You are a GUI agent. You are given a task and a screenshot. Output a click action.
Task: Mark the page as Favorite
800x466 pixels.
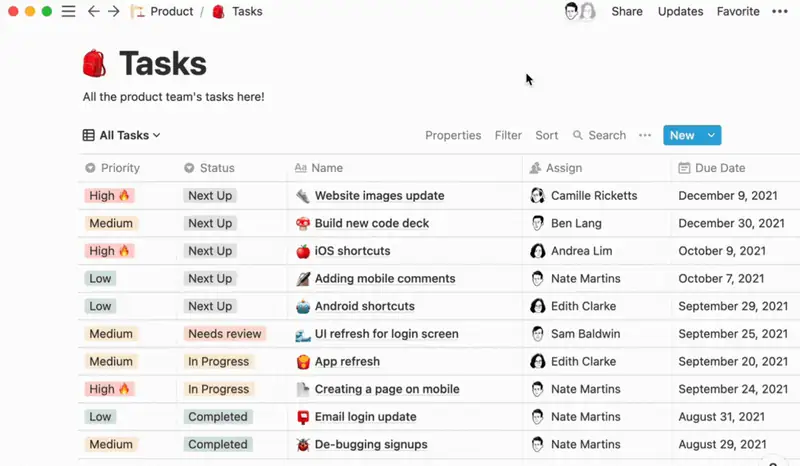[738, 11]
